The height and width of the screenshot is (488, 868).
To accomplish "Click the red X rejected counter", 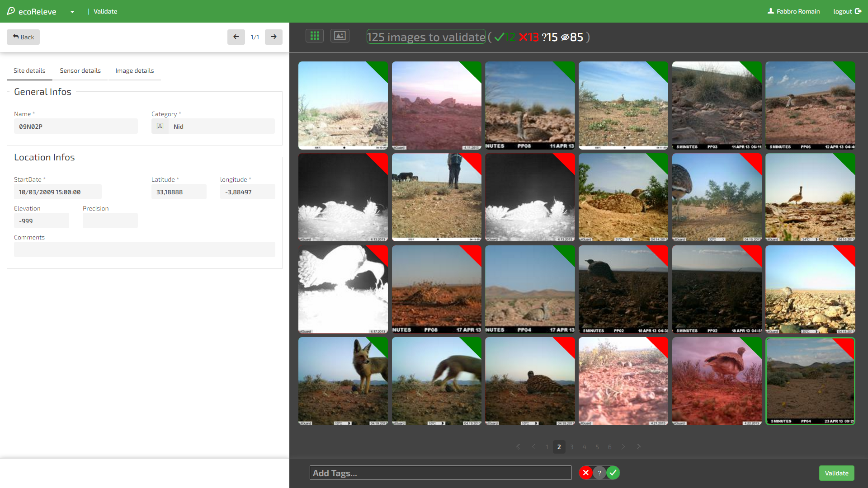I will click(529, 38).
